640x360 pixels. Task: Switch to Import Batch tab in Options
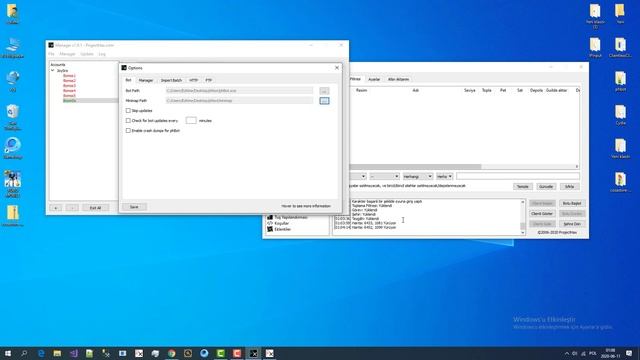pyautogui.click(x=171, y=80)
